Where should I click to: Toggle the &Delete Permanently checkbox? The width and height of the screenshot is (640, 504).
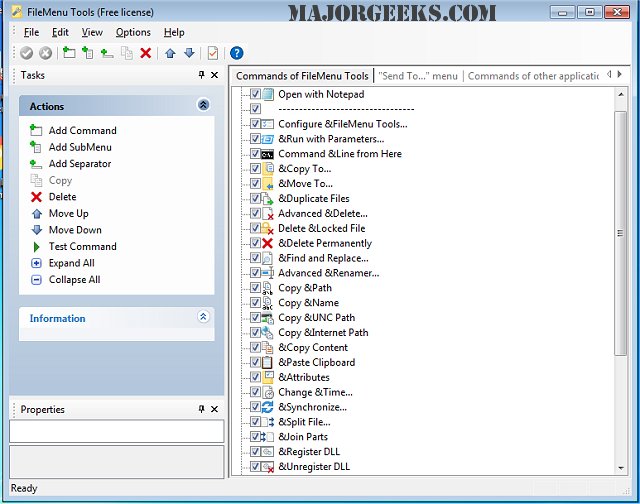(255, 243)
